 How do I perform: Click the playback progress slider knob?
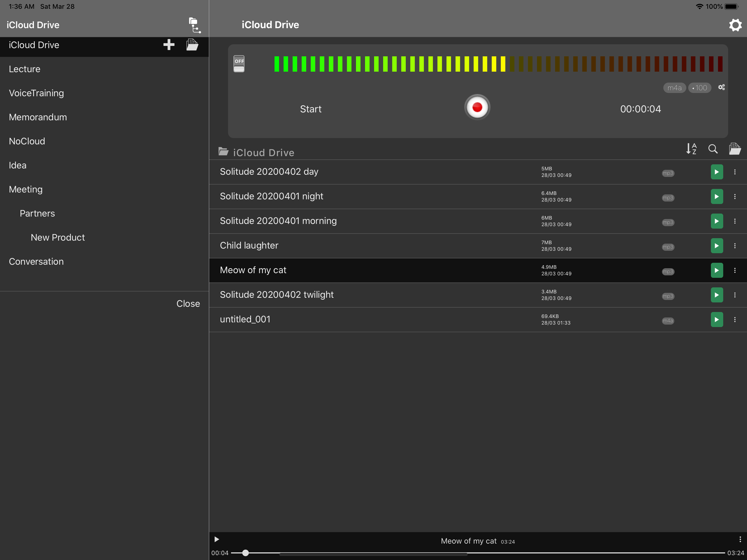tap(246, 553)
